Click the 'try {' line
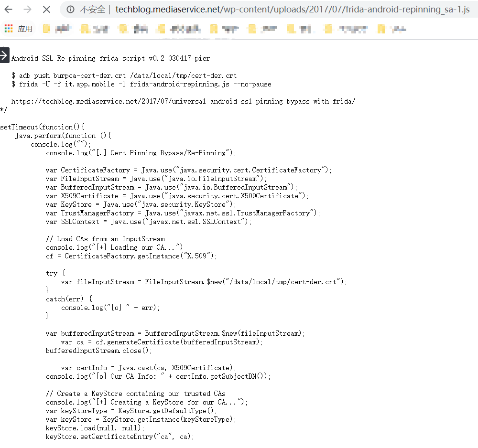Screen dimensions: 478x448 [56, 273]
